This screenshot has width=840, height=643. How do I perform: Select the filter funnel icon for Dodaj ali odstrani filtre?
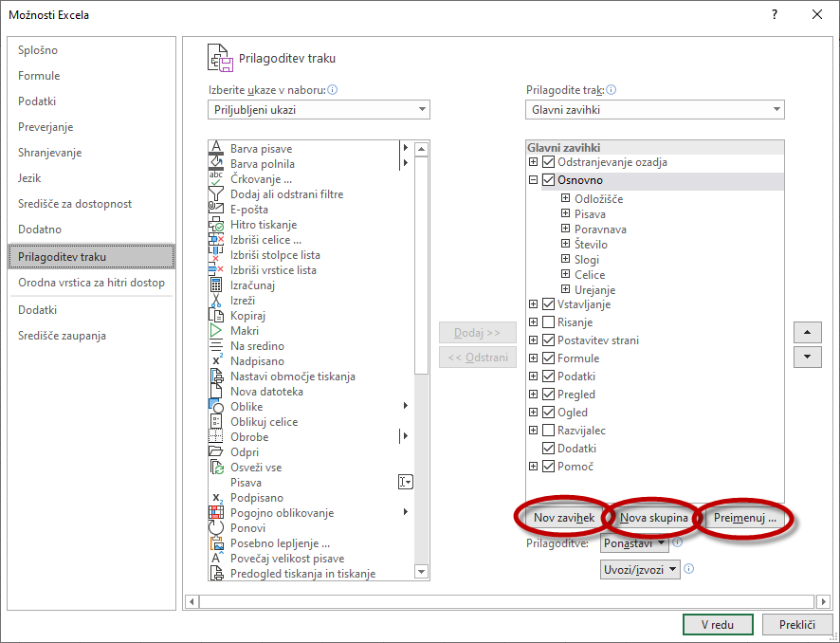click(216, 194)
